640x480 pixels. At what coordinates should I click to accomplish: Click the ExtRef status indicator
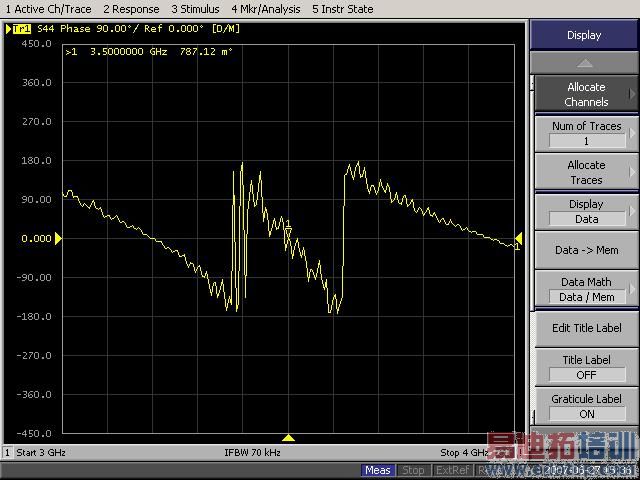[452, 470]
